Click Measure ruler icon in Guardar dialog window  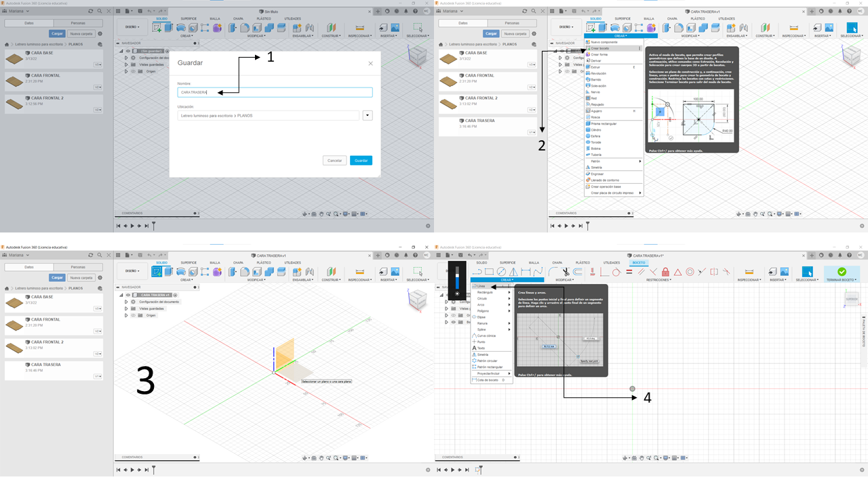[x=359, y=27]
